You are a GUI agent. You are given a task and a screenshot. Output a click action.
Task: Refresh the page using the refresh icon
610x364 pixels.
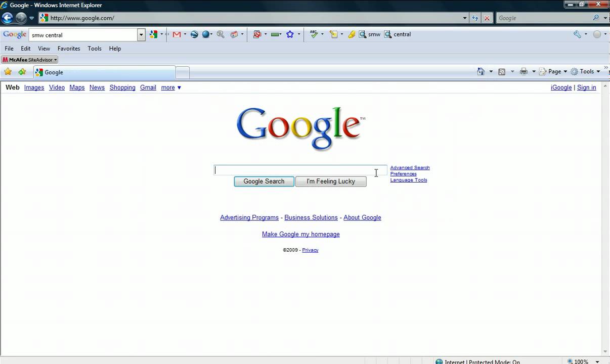click(475, 18)
